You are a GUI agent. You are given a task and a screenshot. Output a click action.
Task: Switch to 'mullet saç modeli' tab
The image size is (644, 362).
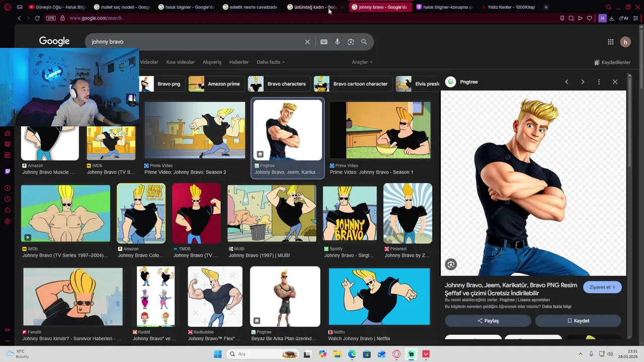(122, 7)
